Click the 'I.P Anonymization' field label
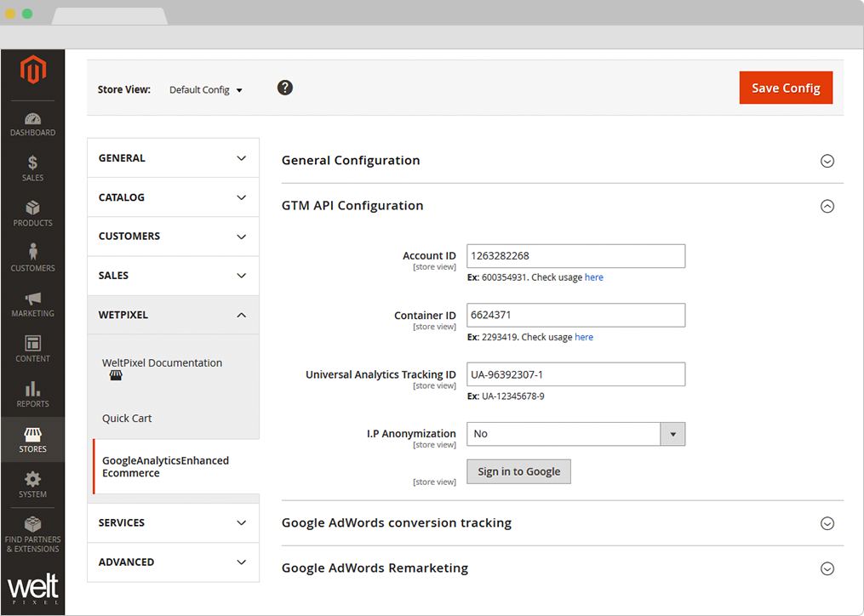864x616 pixels. click(x=411, y=434)
